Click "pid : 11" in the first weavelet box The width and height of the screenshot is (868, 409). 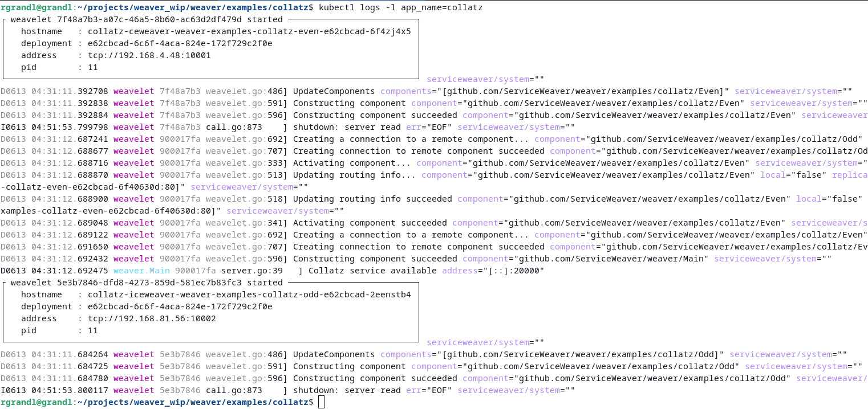tap(59, 67)
